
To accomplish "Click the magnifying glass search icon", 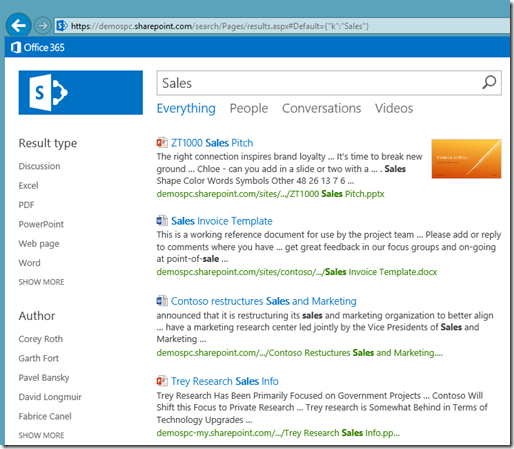I will click(489, 82).
